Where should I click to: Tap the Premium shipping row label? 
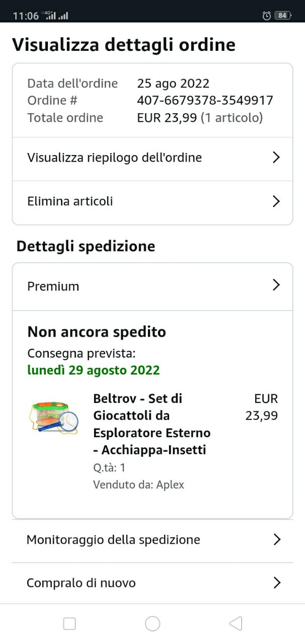53,286
